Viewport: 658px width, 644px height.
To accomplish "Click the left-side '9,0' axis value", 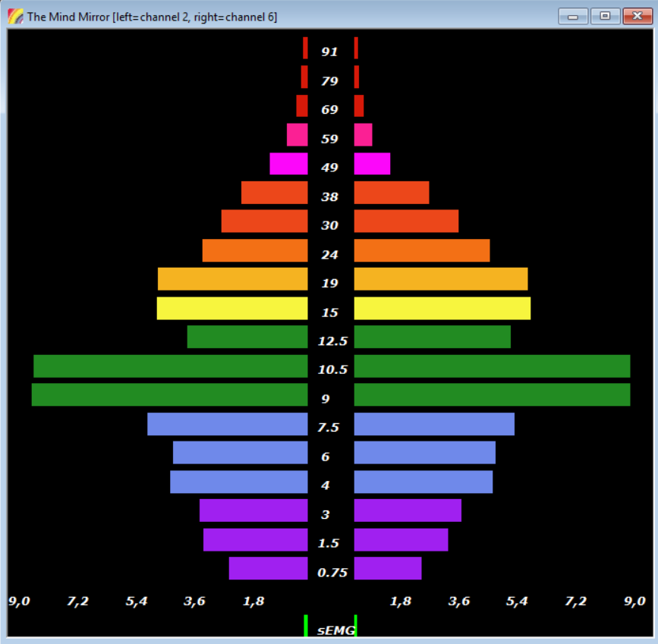I will point(19,602).
